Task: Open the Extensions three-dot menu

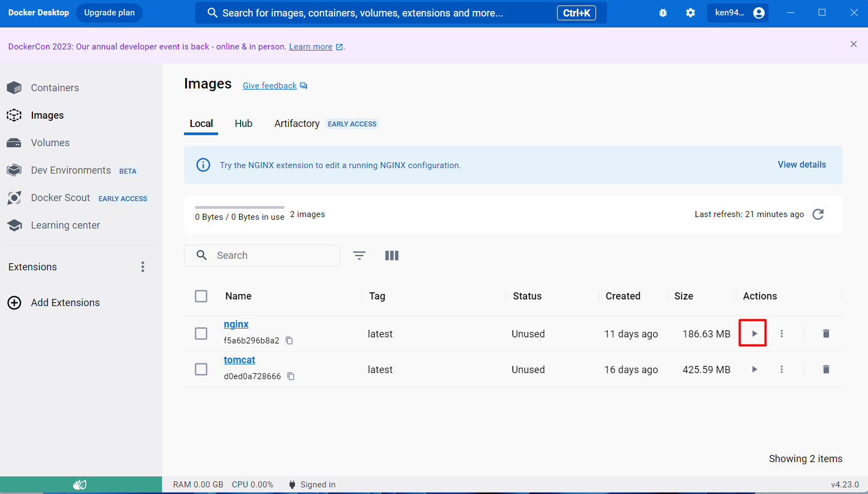Action: (143, 267)
